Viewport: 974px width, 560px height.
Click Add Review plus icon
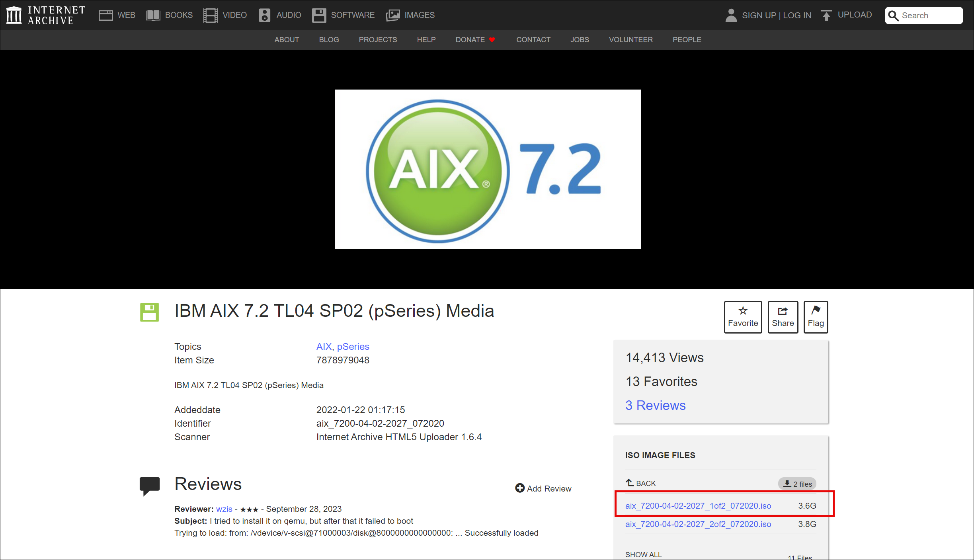pos(519,488)
